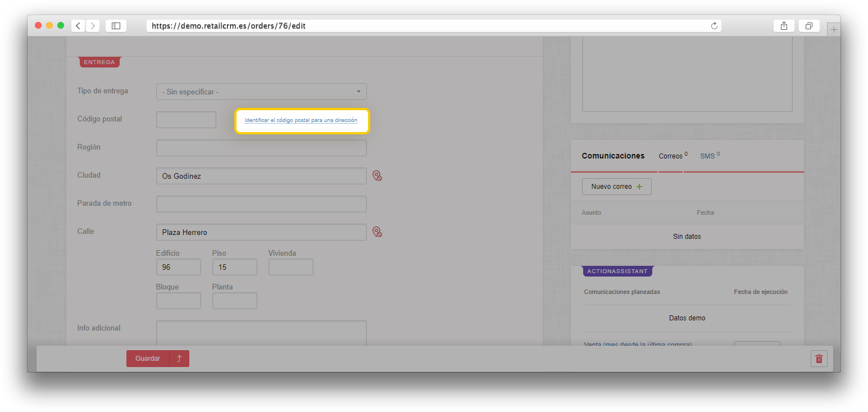Click Nuevo correo button
This screenshot has width=868, height=412.
(617, 187)
